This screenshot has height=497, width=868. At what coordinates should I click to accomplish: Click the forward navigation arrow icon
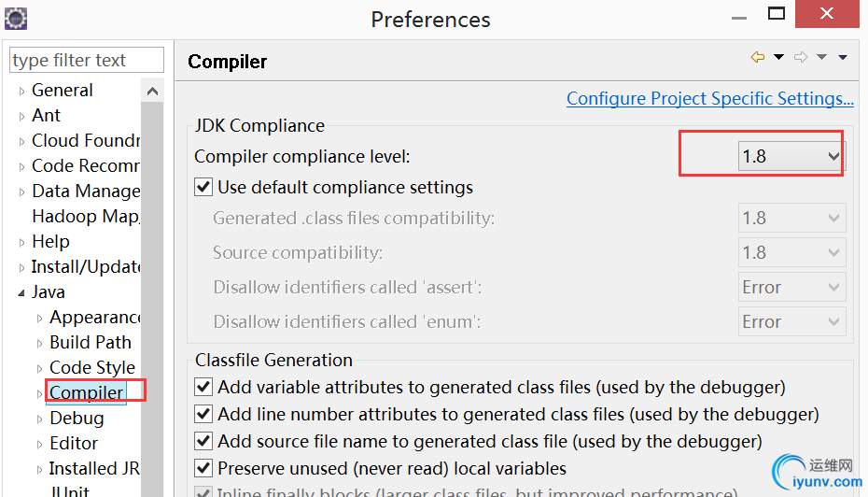[800, 58]
